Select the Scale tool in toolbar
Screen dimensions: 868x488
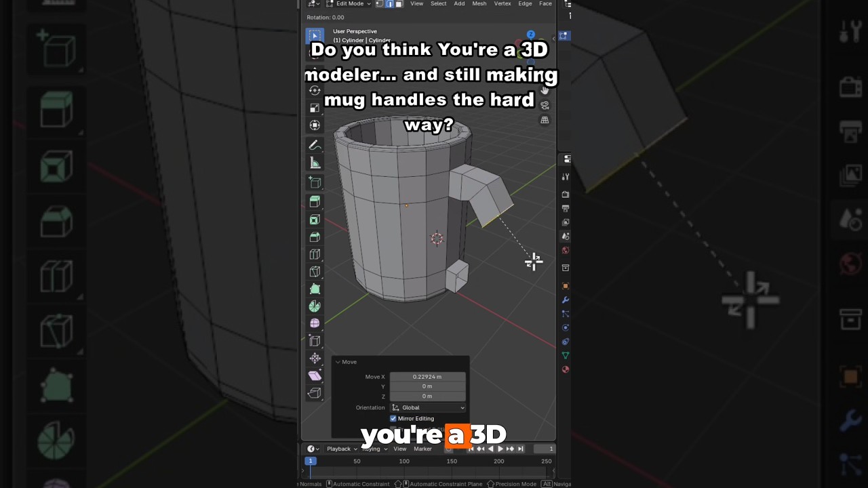(314, 108)
